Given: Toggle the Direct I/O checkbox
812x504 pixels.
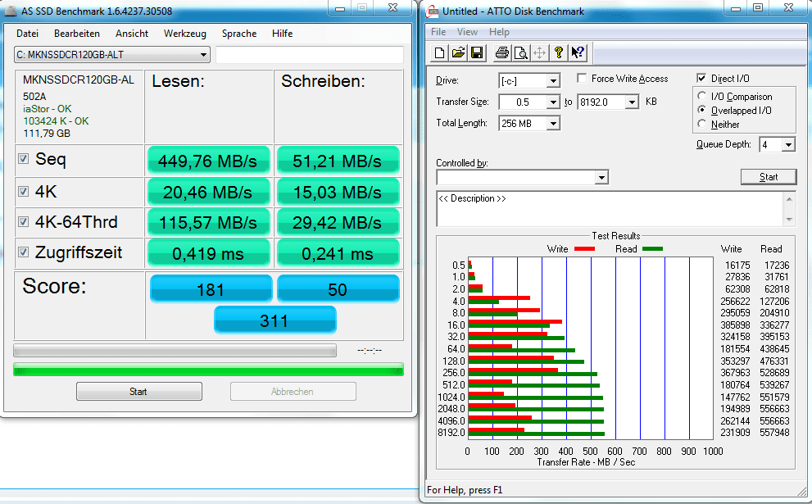Looking at the screenshot, I should (701, 78).
